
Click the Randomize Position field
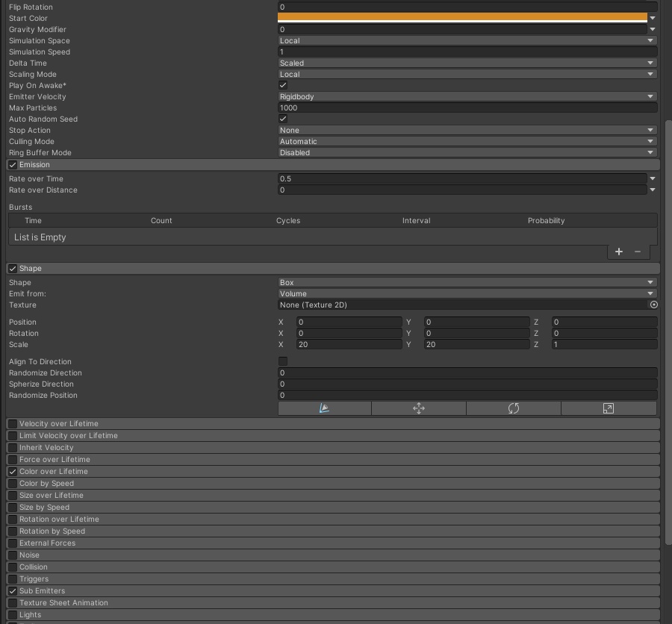pyautogui.click(x=467, y=395)
